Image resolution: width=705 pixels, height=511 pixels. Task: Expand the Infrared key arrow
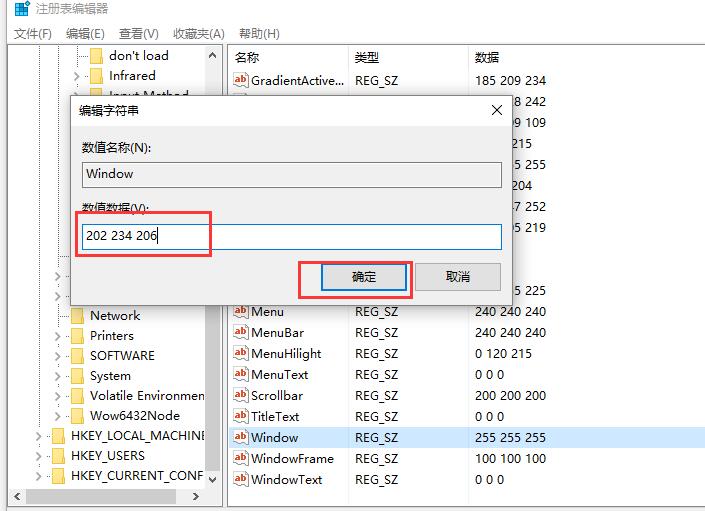77,76
